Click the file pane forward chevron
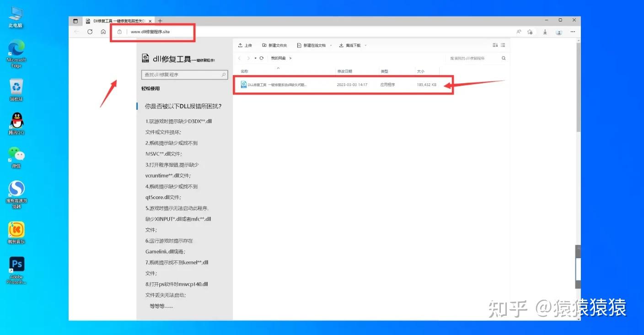644x335 pixels. point(248,58)
